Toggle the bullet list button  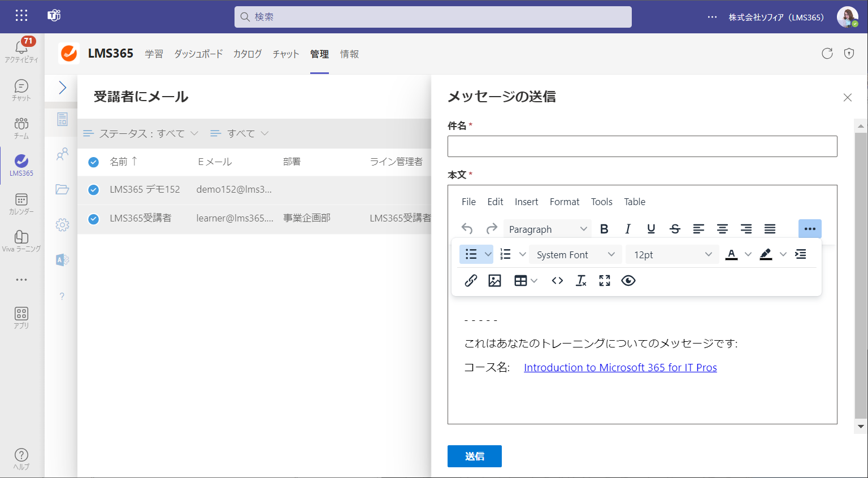[x=471, y=254]
